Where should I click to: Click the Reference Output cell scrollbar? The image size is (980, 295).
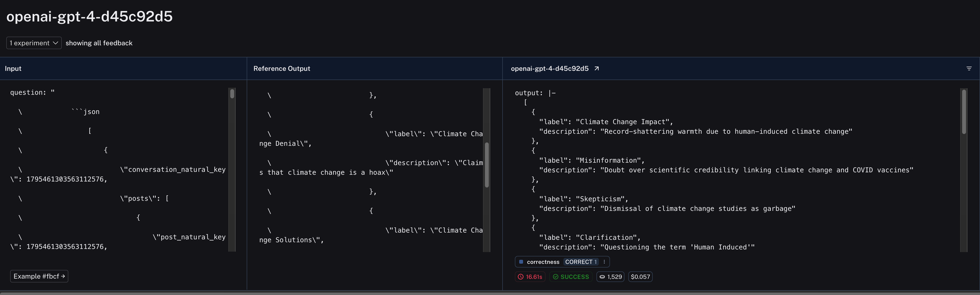[487, 165]
